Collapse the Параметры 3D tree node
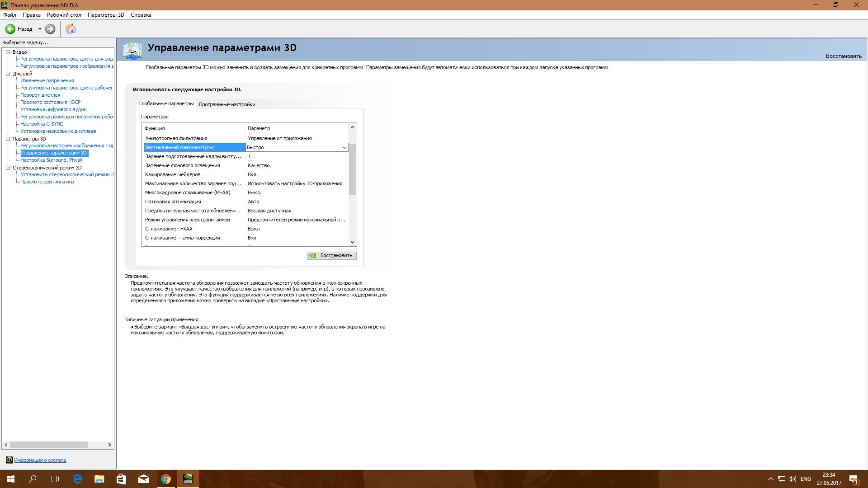868x488 pixels. [x=8, y=139]
